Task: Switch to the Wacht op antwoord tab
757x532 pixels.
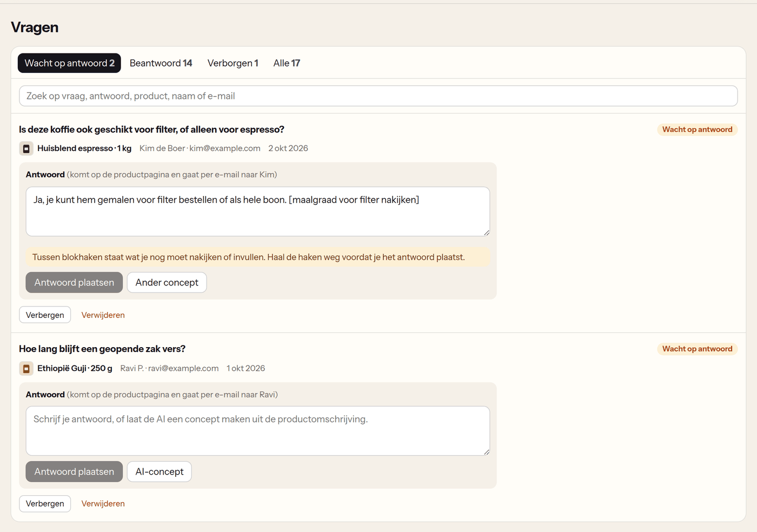Action: pyautogui.click(x=69, y=63)
